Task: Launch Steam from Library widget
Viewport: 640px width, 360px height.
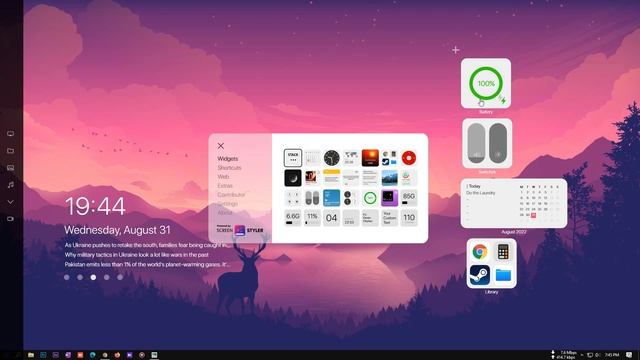Action: 480,275
